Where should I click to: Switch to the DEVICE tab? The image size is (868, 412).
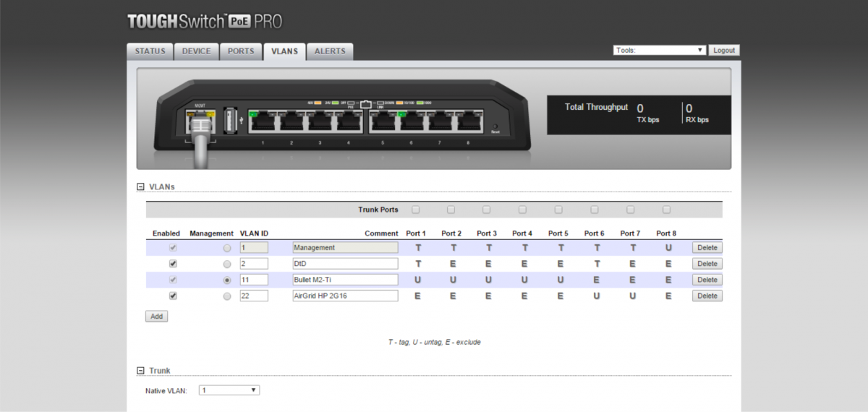pos(197,51)
